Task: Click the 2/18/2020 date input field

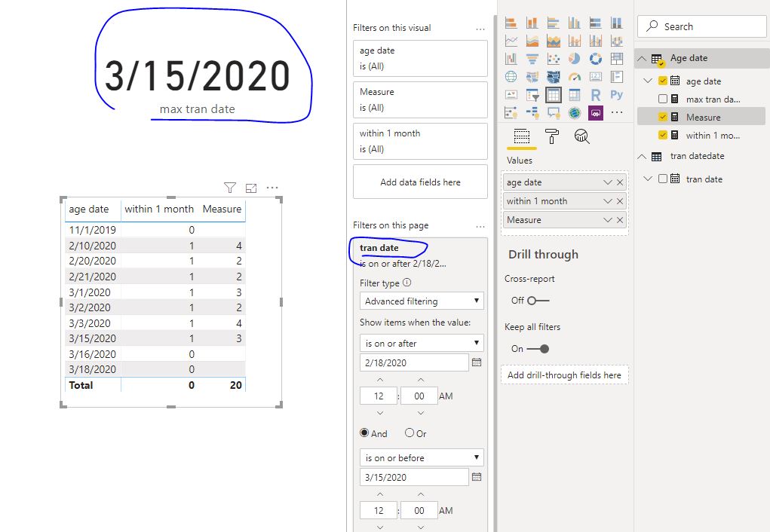Action: pos(415,362)
